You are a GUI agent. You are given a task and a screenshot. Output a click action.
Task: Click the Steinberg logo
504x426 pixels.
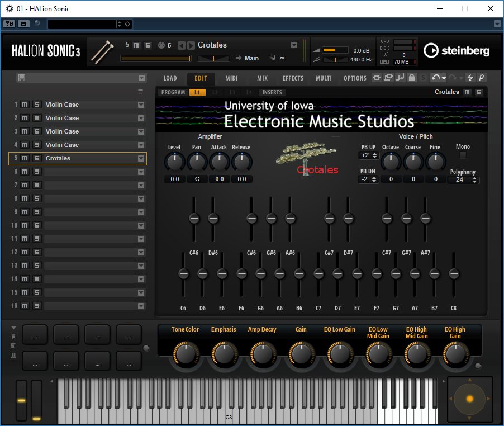click(457, 50)
